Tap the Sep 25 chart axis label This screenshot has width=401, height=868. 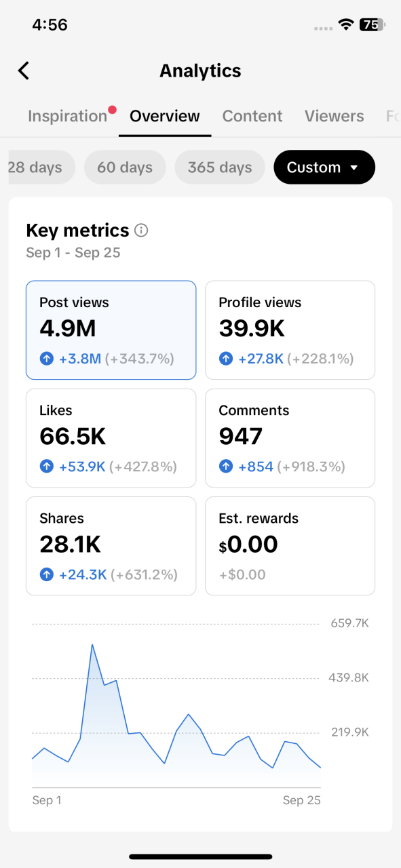(302, 800)
